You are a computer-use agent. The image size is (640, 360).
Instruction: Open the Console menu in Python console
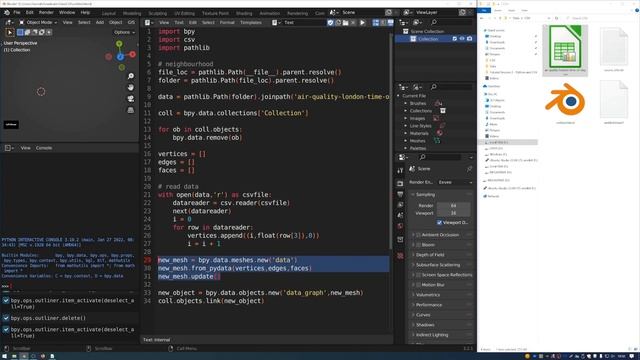coord(44,148)
